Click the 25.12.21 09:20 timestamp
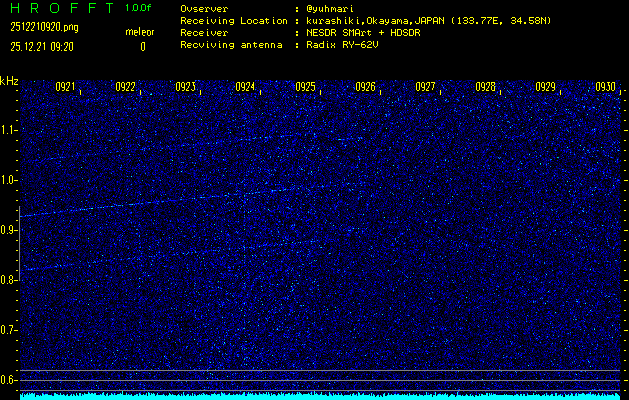The height and width of the screenshot is (400, 629). click(42, 47)
